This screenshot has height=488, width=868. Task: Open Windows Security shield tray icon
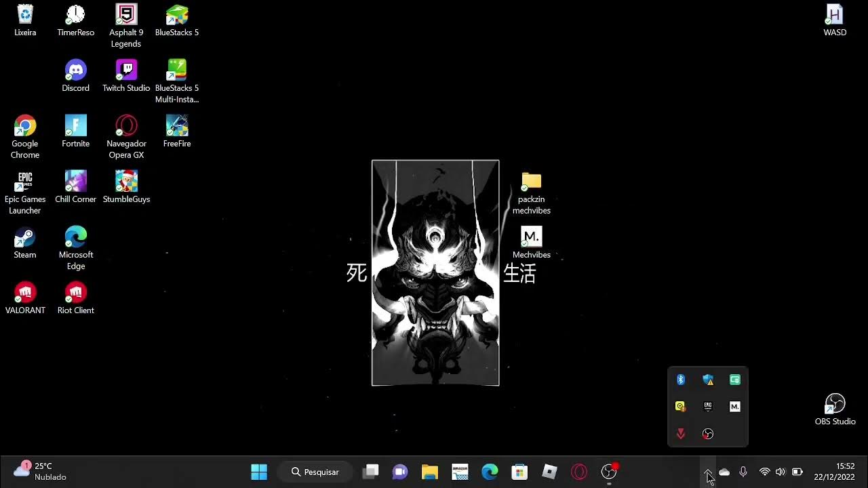[708, 380]
